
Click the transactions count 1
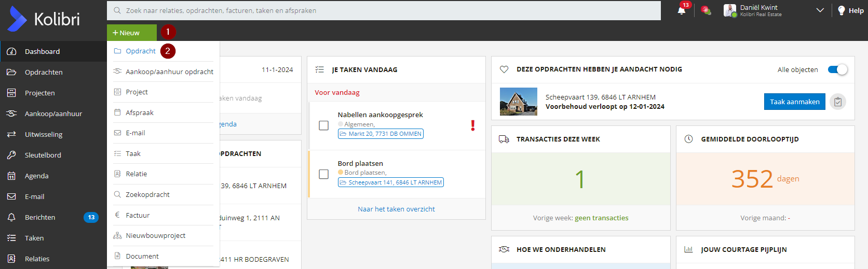[x=580, y=179]
